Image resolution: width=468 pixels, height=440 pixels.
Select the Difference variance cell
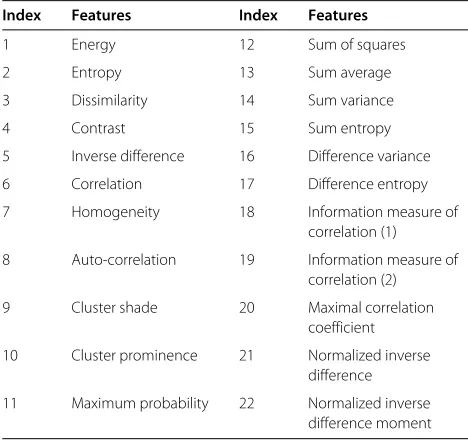pyautogui.click(x=369, y=156)
